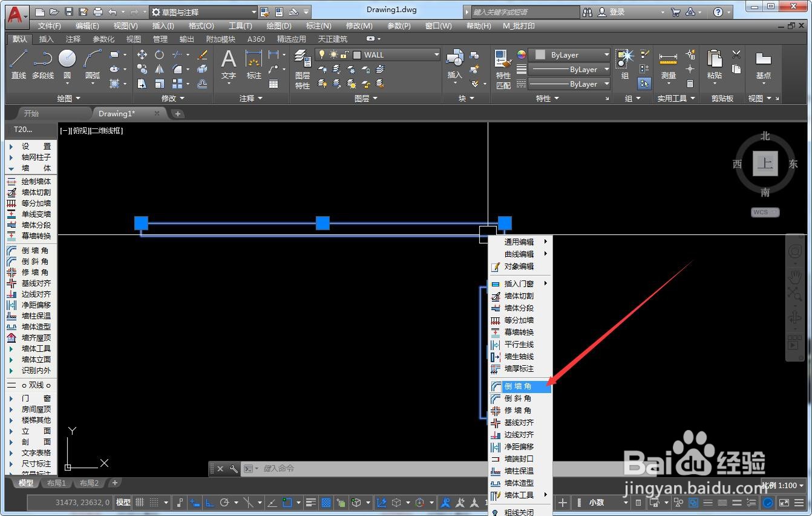Click the plot/print icon in quick access toolbar
This screenshot has height=516, width=812.
tap(98, 12)
